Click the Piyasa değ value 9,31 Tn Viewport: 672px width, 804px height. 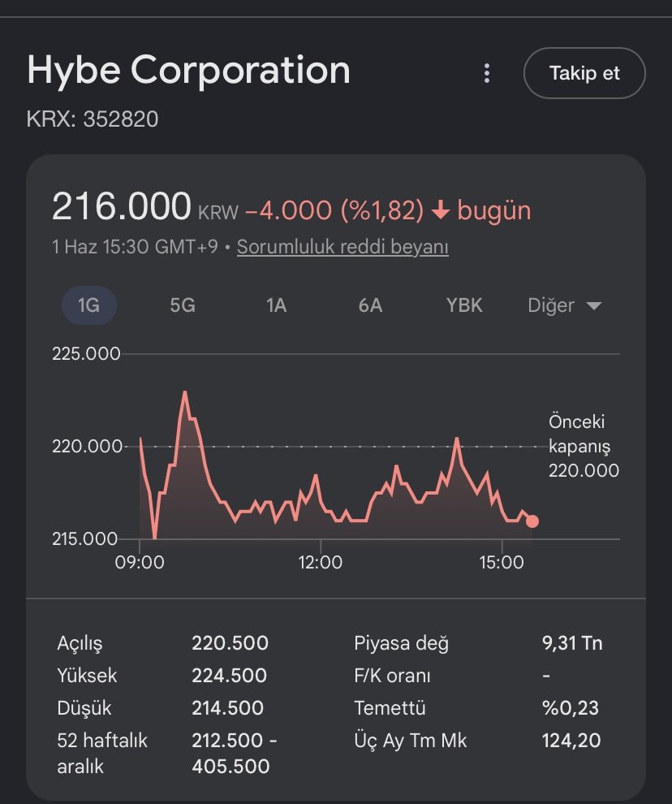click(572, 643)
